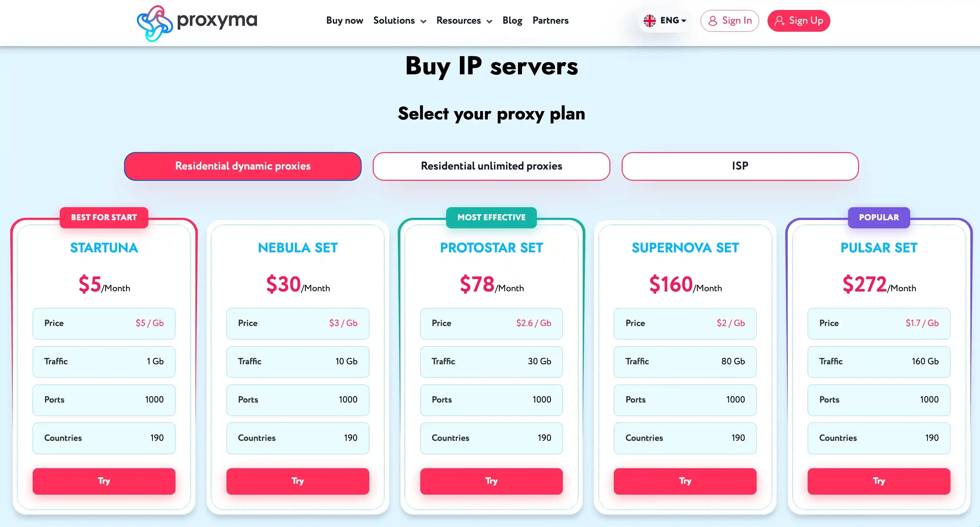Switch to the ISP plan tab
Viewport: 980px width, 527px height.
tap(740, 166)
